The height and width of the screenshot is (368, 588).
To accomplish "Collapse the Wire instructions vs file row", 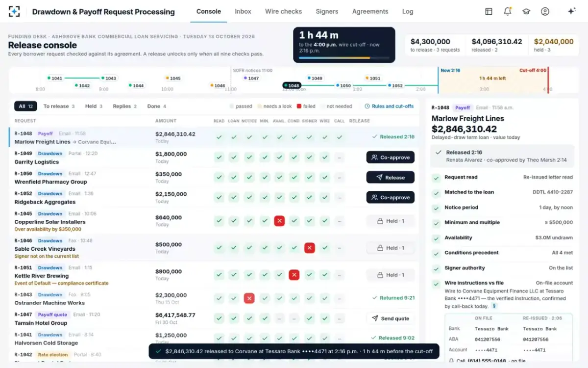I will pyautogui.click(x=502, y=283).
